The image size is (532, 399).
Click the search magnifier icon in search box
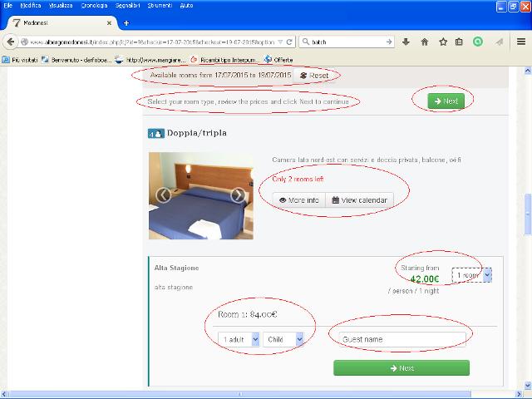(307, 42)
